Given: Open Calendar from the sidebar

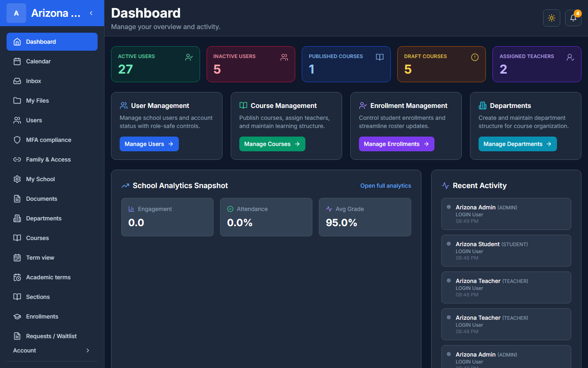Looking at the screenshot, I should (52, 61).
